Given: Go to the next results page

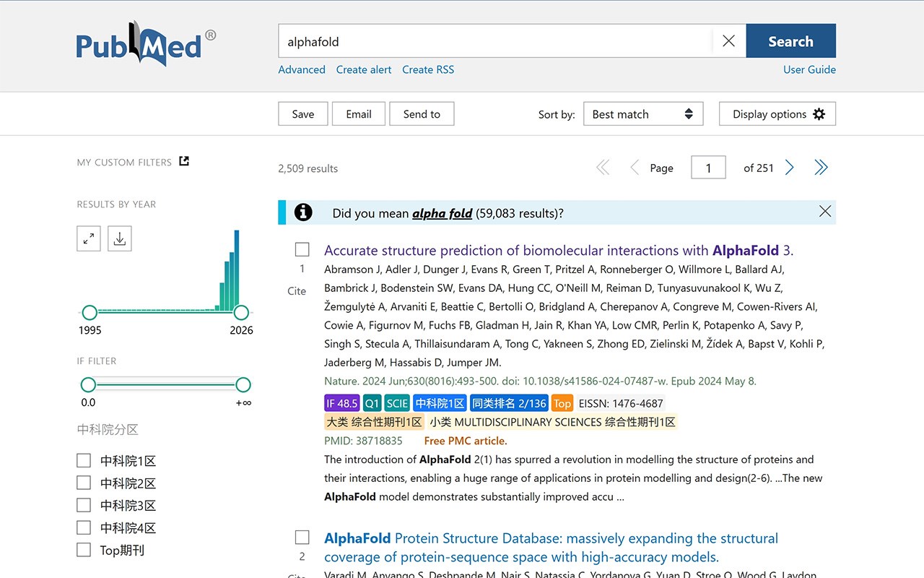Looking at the screenshot, I should 790,168.
